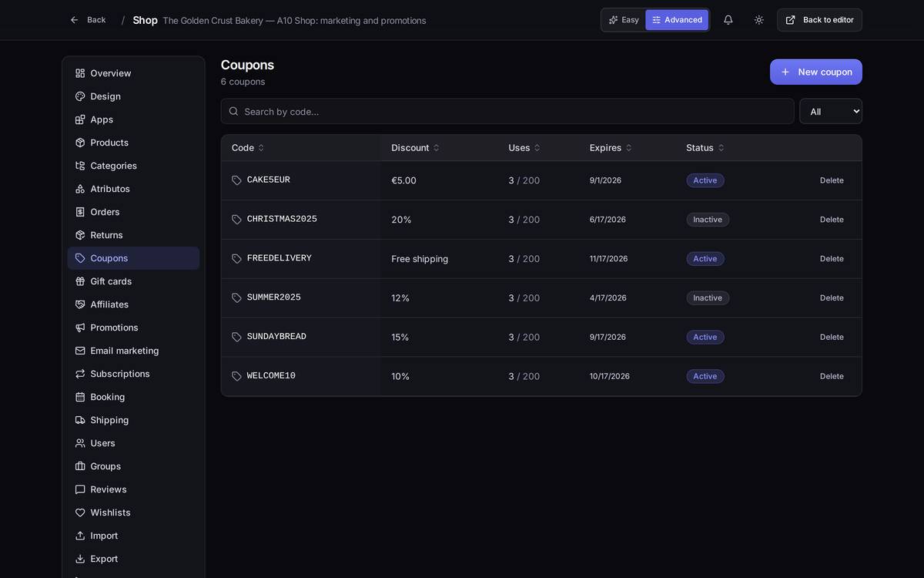
Task: Delete the SUMMER2025 coupon
Action: click(832, 298)
